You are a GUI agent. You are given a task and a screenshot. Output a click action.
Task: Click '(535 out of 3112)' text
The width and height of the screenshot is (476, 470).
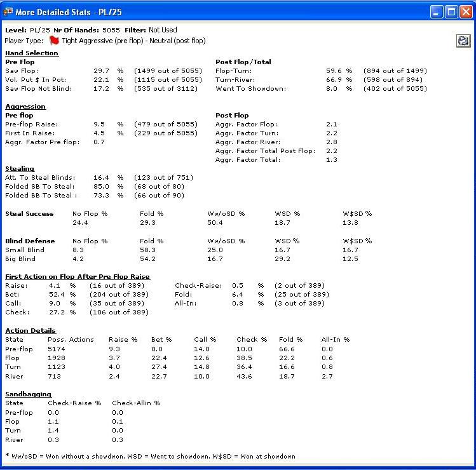(166, 88)
